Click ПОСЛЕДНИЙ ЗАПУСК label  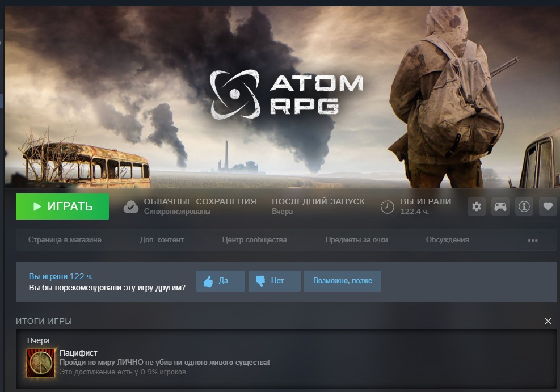318,201
